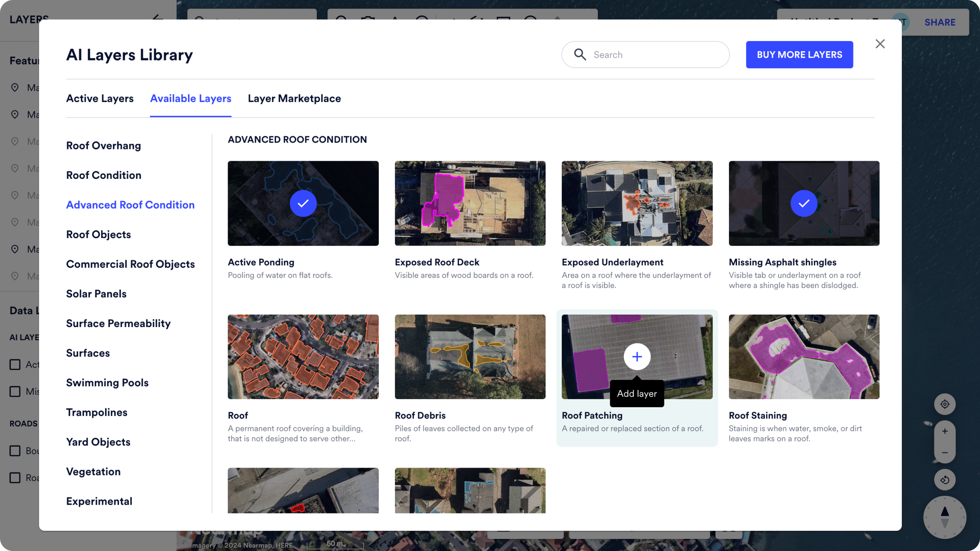The width and height of the screenshot is (980, 551).
Task: Click the zoom in stepper on the map
Action: pos(945,431)
